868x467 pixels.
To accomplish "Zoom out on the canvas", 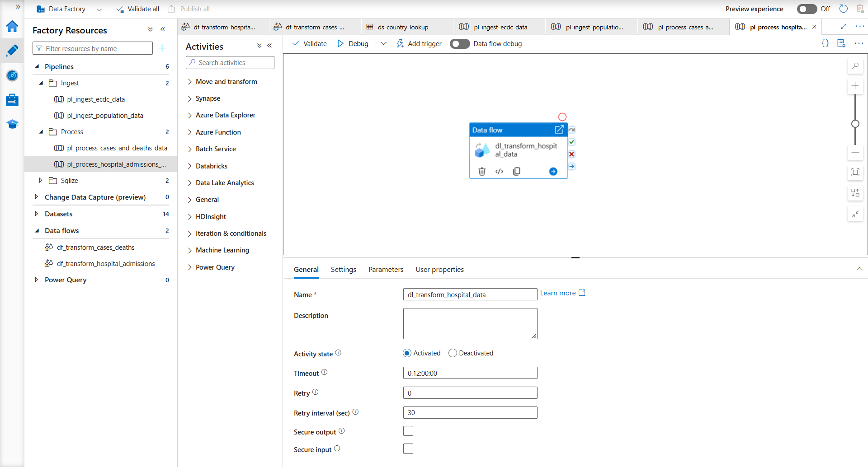I will 855,153.
